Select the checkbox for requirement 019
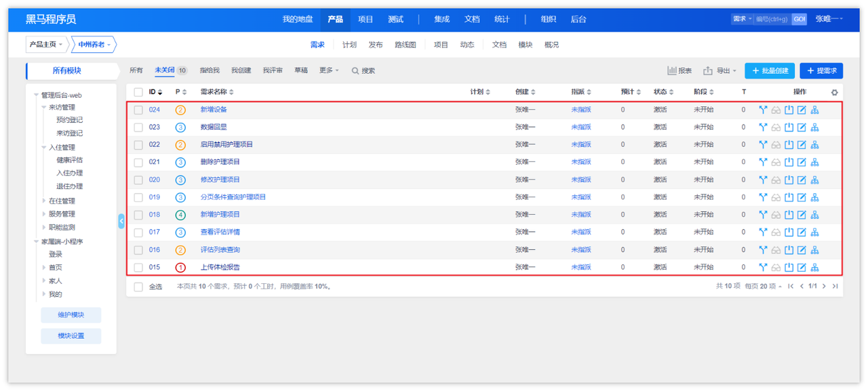 [138, 197]
